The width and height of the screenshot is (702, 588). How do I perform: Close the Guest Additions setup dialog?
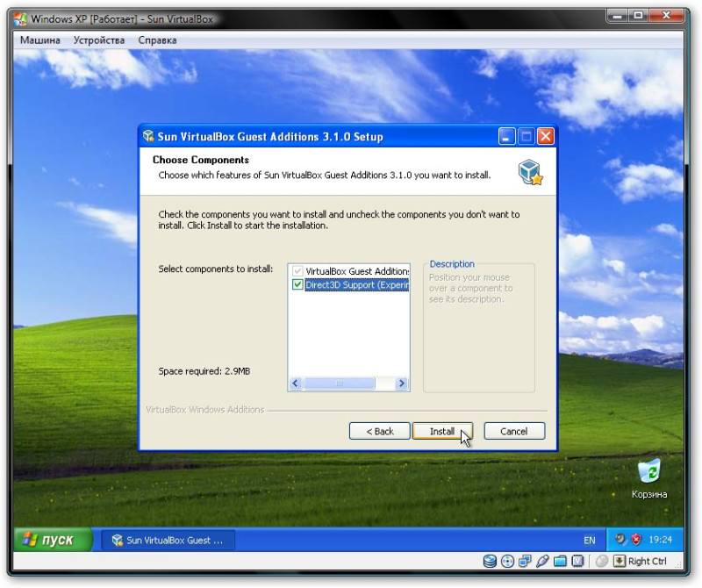coord(545,136)
